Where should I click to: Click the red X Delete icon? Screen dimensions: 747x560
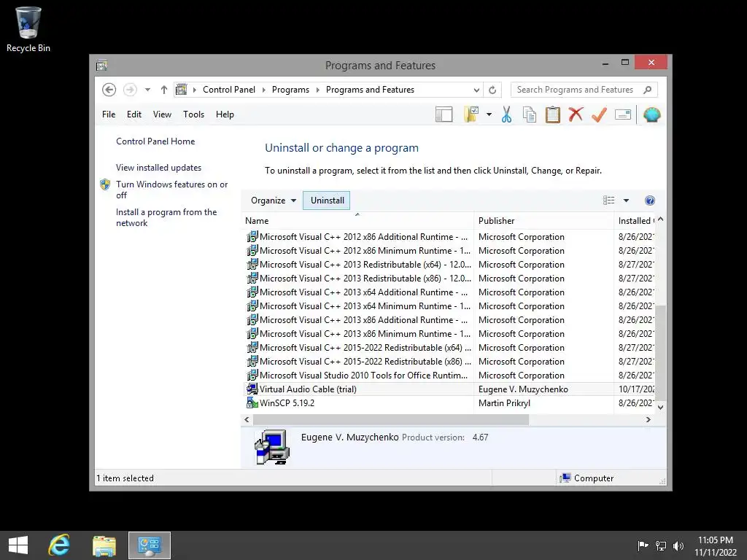576,114
